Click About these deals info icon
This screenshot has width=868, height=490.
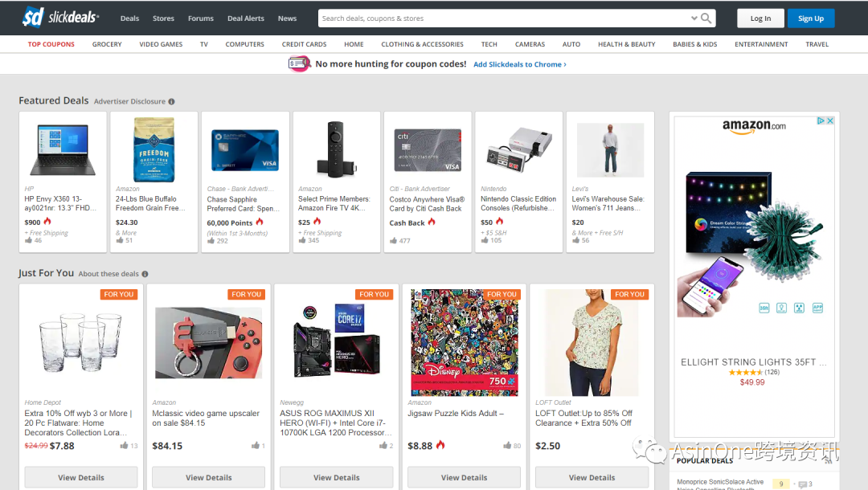click(x=145, y=274)
